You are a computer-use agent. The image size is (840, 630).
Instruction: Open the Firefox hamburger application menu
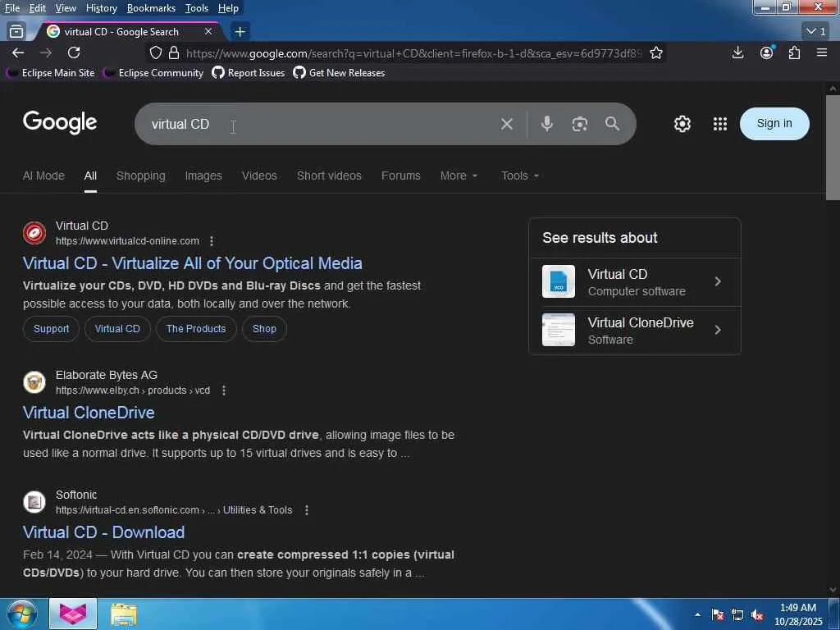822,52
